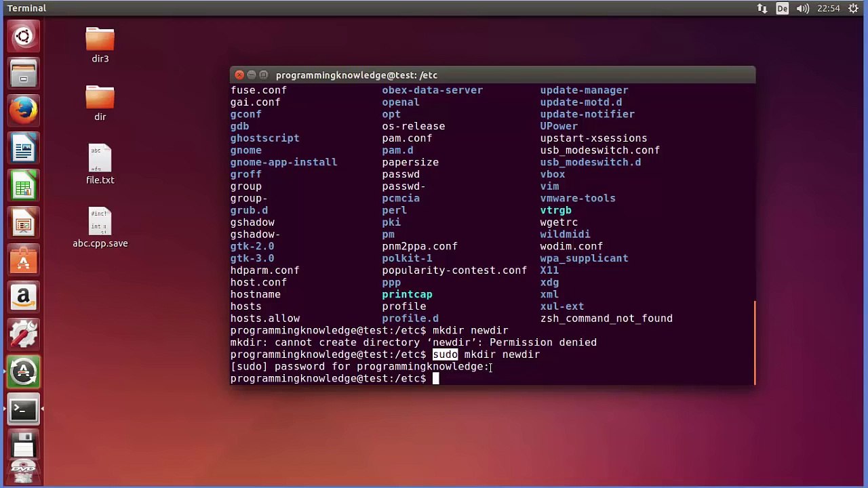Open the Ubuntu Dash search launcher
The image size is (868, 488).
(x=23, y=36)
